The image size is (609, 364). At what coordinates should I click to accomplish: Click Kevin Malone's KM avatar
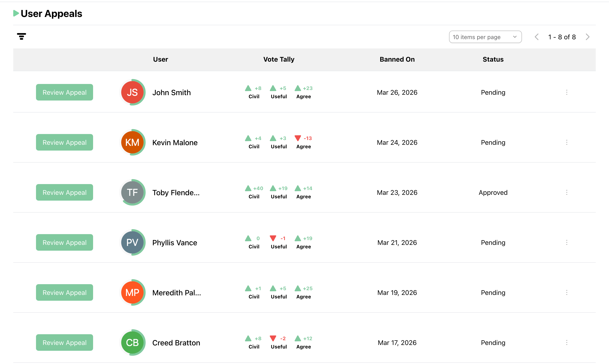point(132,142)
